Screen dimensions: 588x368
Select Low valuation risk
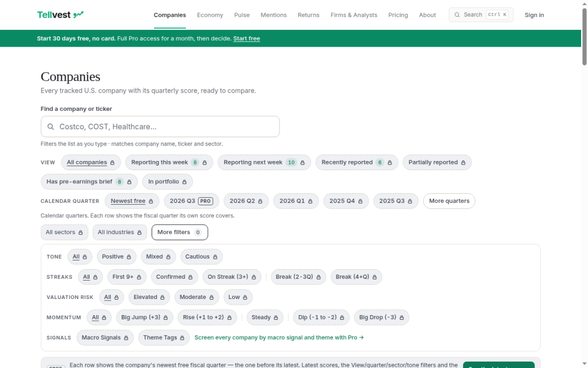238,297
